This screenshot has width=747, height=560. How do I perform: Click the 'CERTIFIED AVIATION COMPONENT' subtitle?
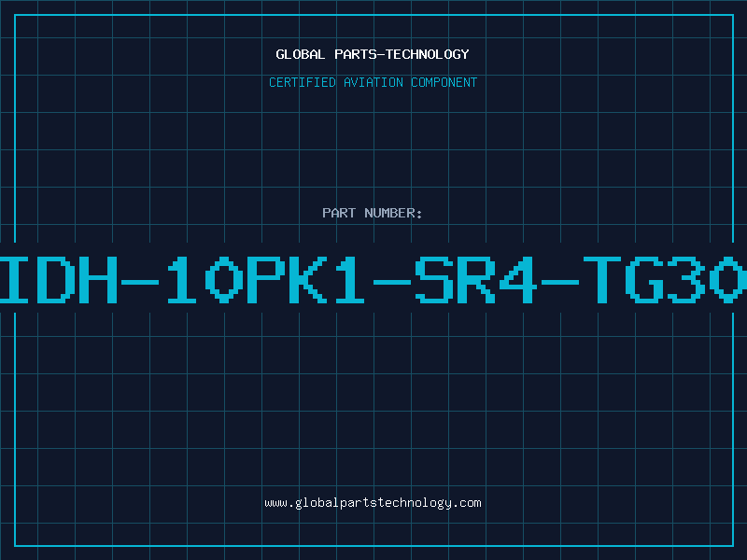pos(373,82)
